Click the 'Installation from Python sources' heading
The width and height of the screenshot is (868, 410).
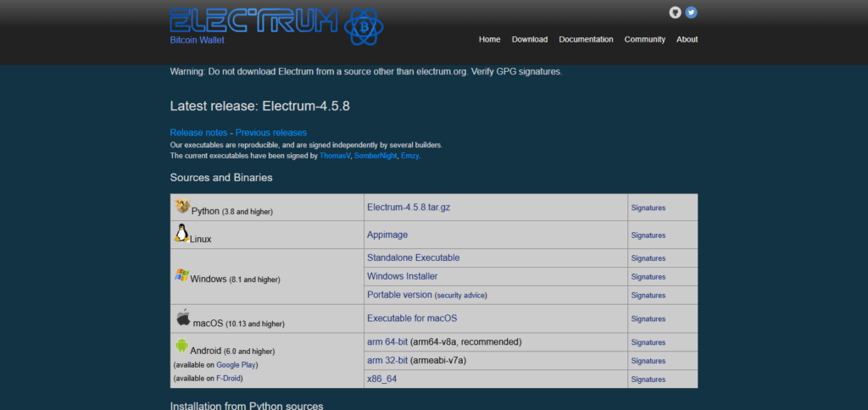tap(247, 406)
